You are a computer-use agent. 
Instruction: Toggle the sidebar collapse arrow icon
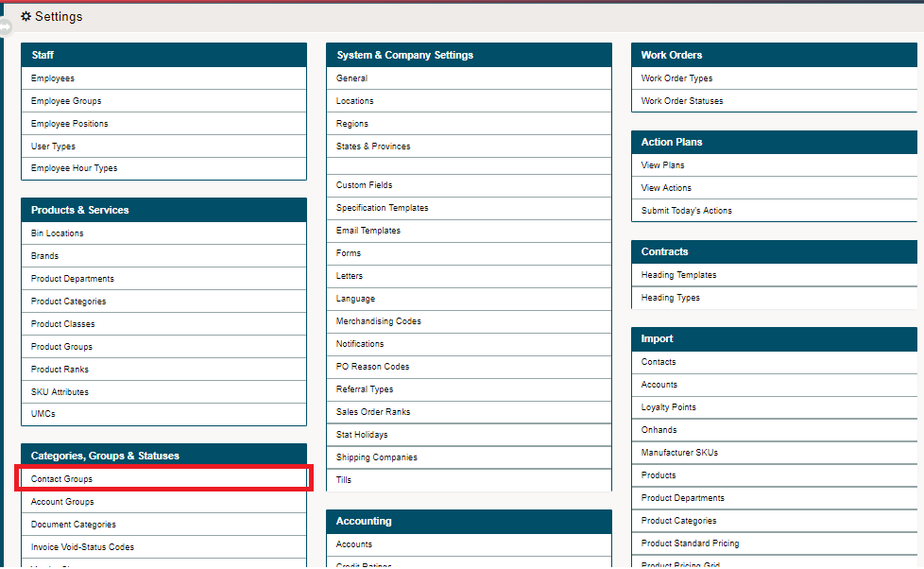point(6,26)
